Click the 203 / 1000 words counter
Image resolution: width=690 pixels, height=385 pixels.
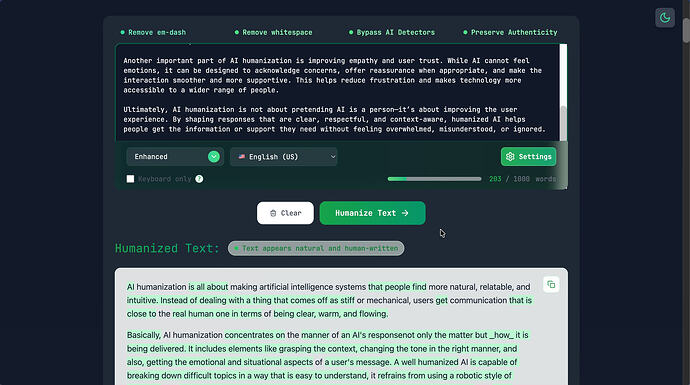pos(522,179)
